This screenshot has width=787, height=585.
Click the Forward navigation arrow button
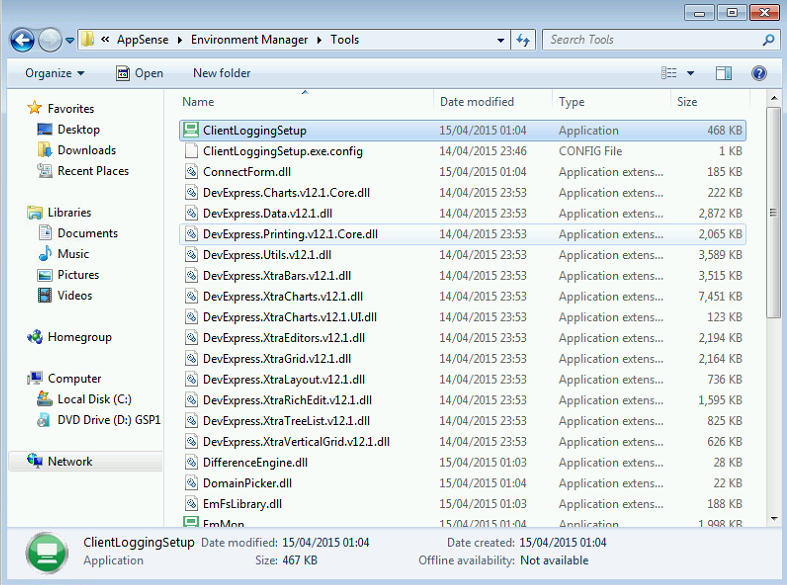[x=50, y=40]
